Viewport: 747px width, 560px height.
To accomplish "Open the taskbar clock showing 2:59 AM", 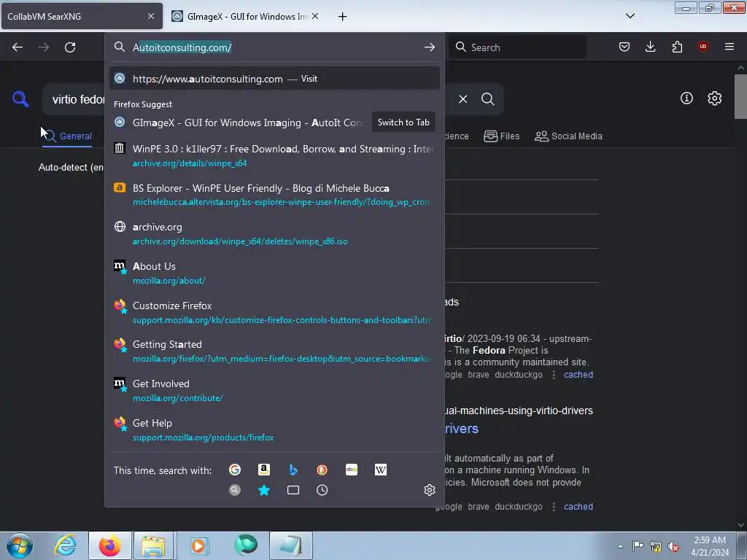I will pos(710,546).
